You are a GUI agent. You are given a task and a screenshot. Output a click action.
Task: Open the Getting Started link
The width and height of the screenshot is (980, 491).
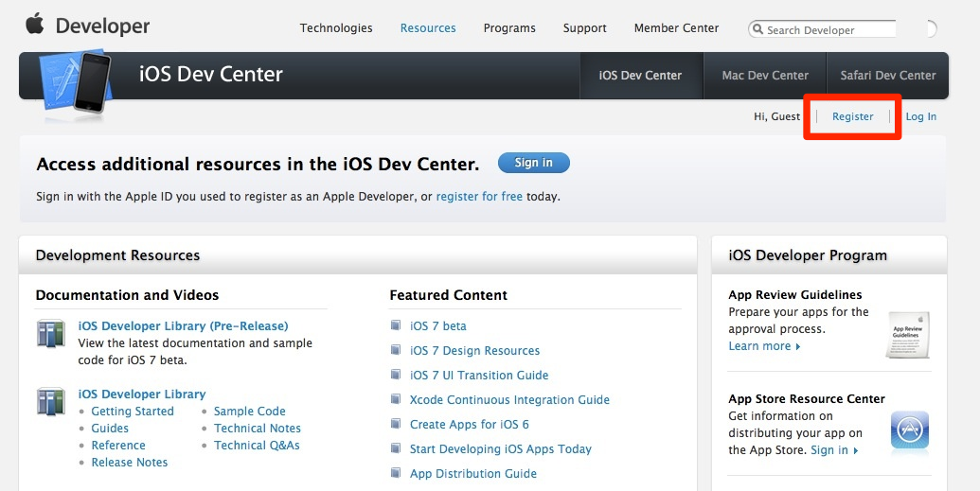133,411
